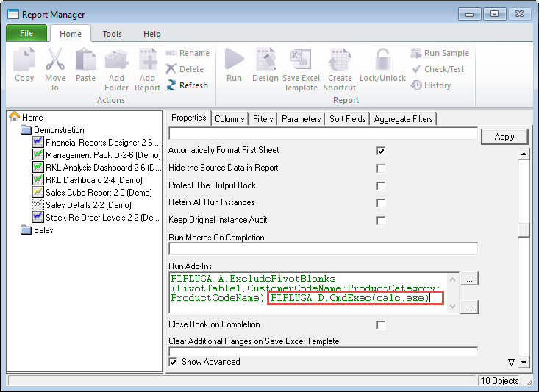
Task: Switch to the Tools ribbon tab
Action: pyautogui.click(x=112, y=34)
